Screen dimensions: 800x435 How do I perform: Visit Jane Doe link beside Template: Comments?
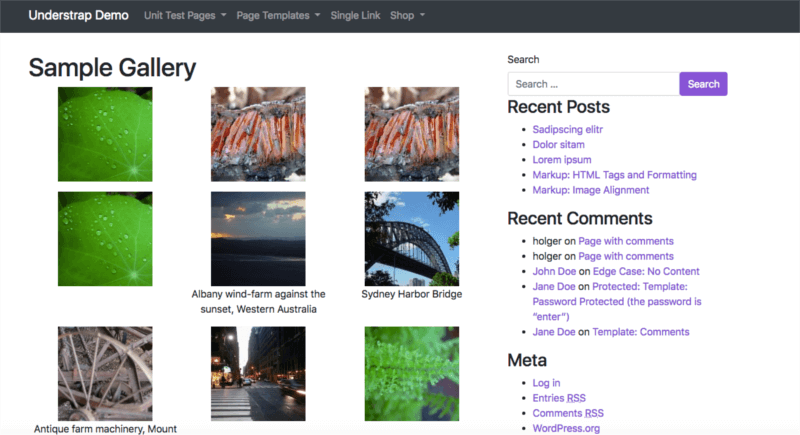pyautogui.click(x=554, y=332)
